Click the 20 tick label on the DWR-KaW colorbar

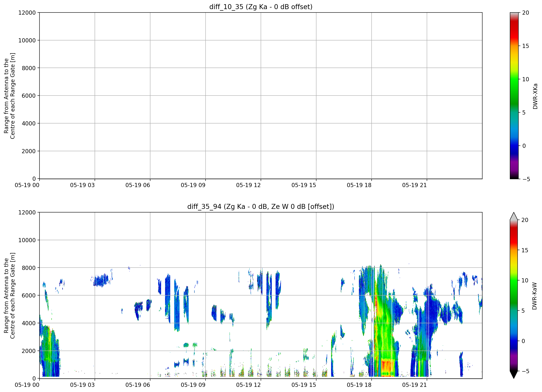click(x=525, y=220)
